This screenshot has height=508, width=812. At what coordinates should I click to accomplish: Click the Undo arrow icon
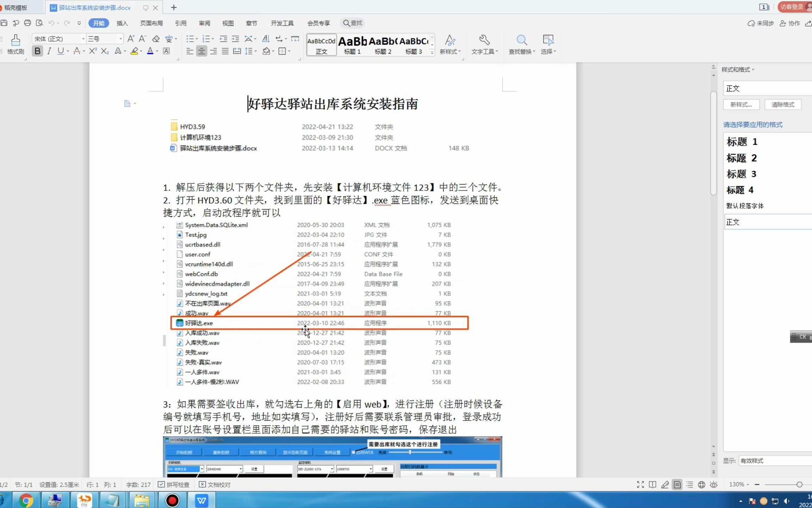point(51,23)
